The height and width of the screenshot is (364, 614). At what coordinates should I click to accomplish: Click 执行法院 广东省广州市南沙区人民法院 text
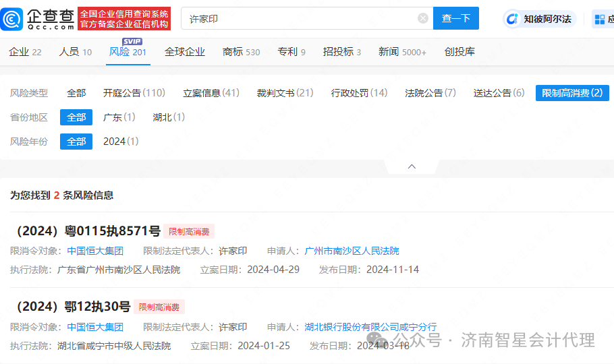119,270
